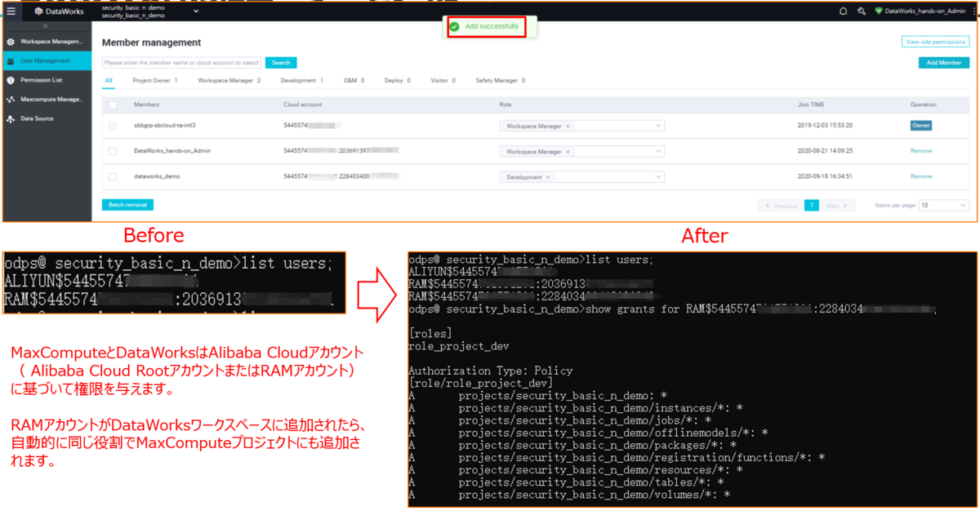Click View role permissions
Image resolution: width=980 pixels, height=511 pixels.
pyautogui.click(x=935, y=42)
